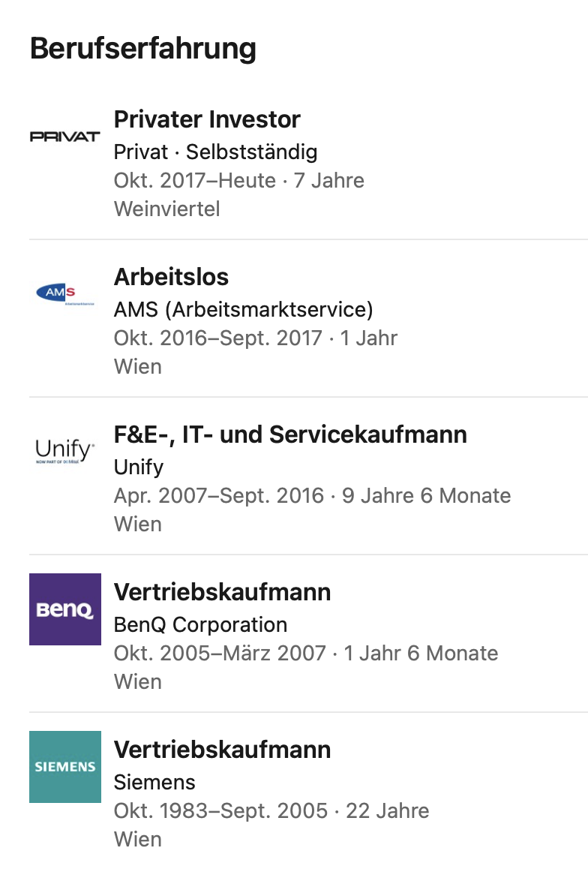Image resolution: width=588 pixels, height=887 pixels.
Task: Open the teal Siemens logo
Action: pyautogui.click(x=64, y=767)
